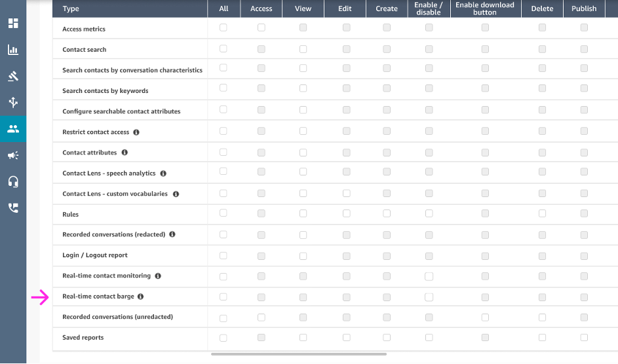Check the Edit box for Rules row
618x364 pixels.
pos(347,213)
